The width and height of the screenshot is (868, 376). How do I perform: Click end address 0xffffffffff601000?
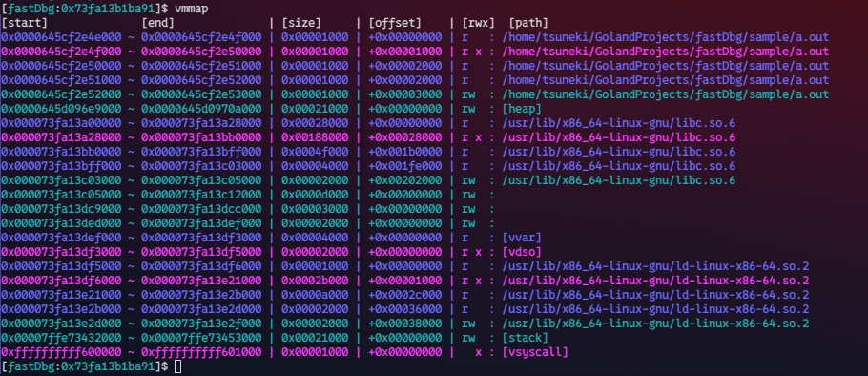[x=201, y=351]
